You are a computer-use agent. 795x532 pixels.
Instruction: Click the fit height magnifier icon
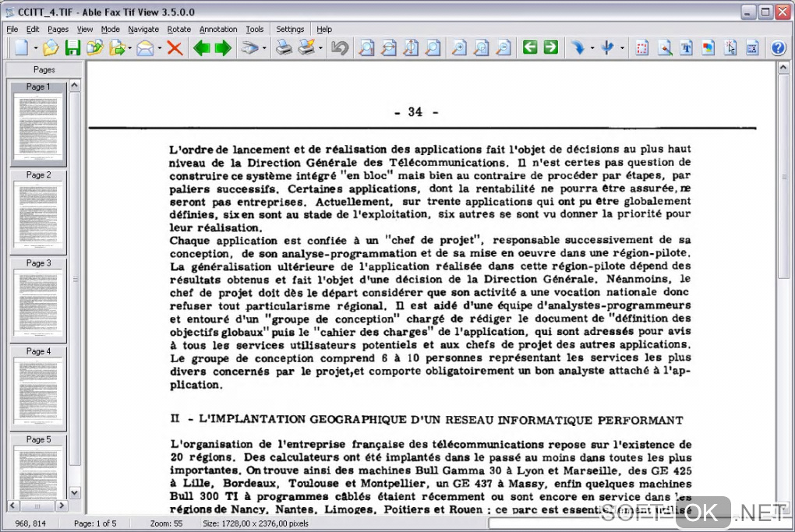point(411,48)
